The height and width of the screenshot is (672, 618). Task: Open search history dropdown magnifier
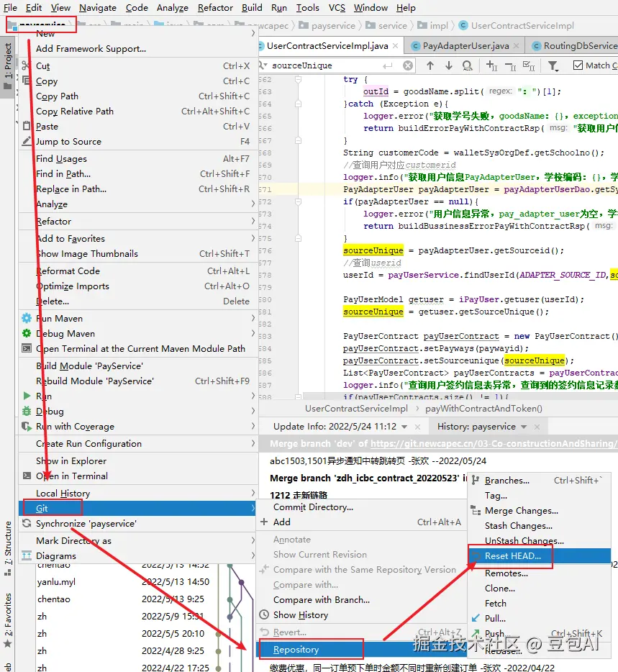point(263,65)
